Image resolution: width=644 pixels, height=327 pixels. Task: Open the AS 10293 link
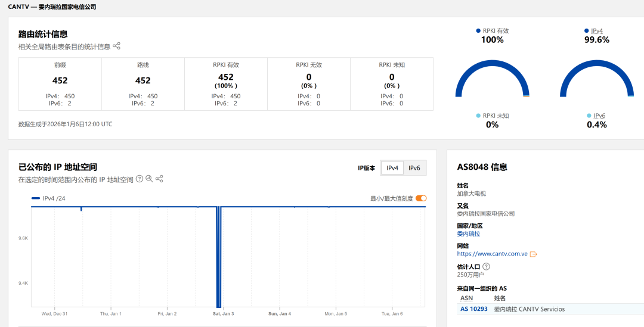pos(473,309)
